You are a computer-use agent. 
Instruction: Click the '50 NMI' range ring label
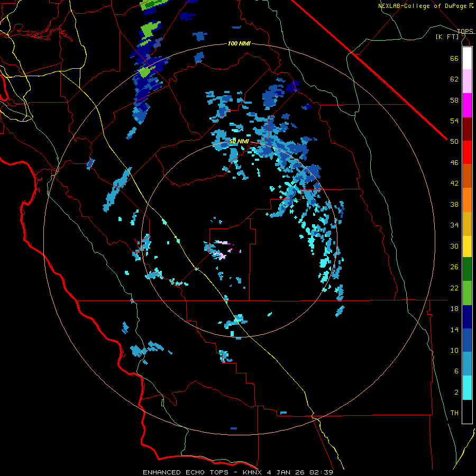[x=239, y=141]
